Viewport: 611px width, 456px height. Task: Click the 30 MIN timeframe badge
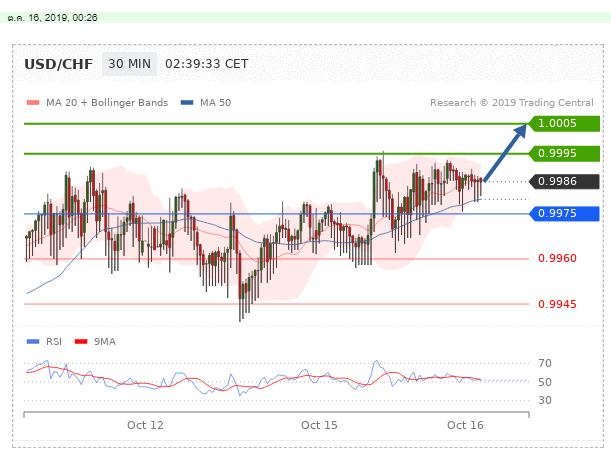[x=129, y=64]
